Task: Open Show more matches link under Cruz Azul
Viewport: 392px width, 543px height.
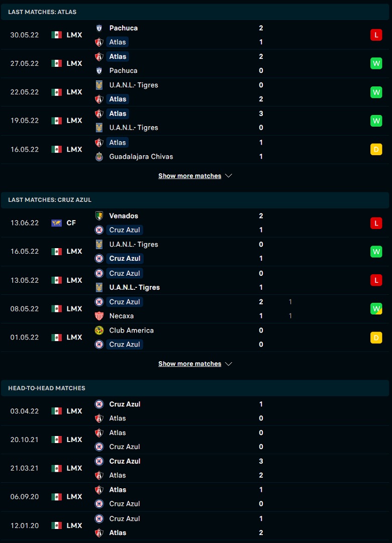Action: (x=189, y=364)
